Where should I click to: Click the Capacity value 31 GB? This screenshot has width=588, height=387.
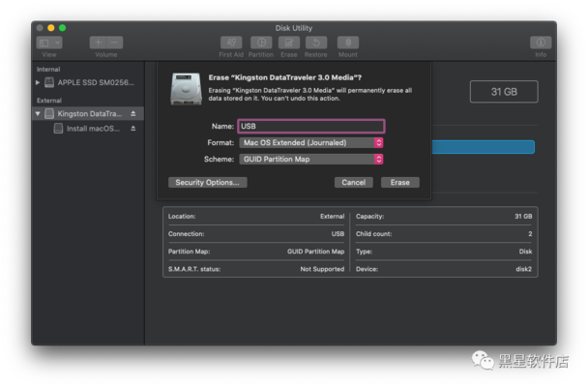pyautogui.click(x=523, y=217)
